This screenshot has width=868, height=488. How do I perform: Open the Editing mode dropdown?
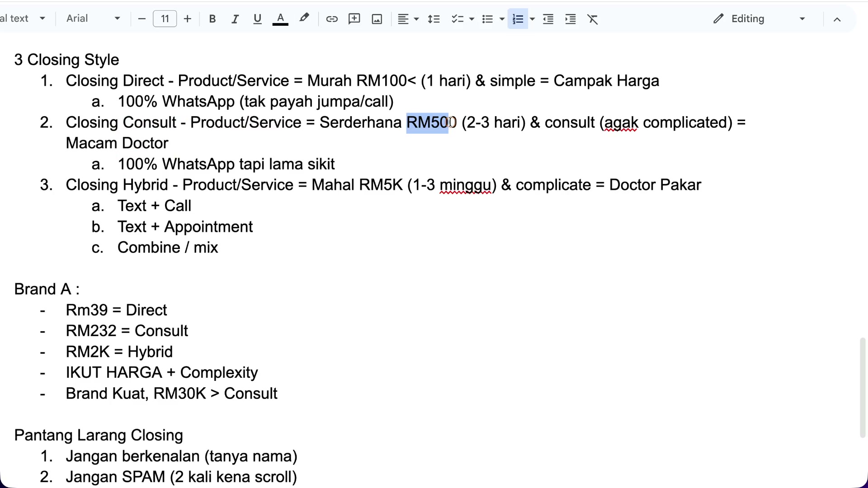(x=759, y=19)
